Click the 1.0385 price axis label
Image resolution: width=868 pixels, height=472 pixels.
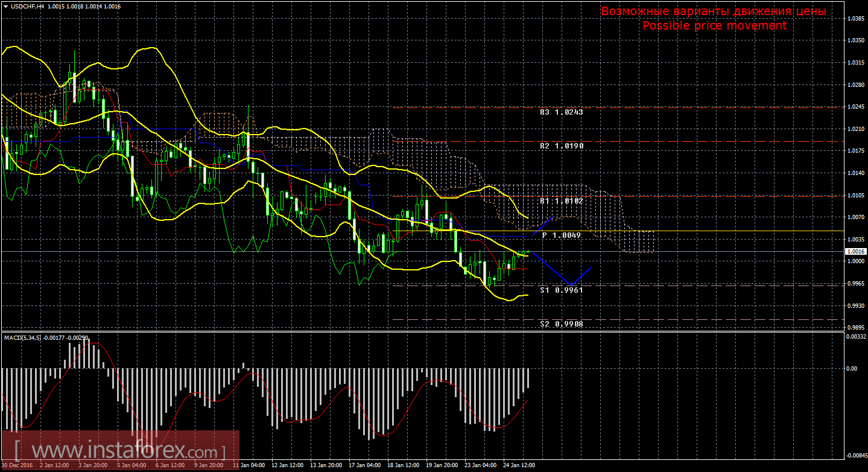pos(855,19)
